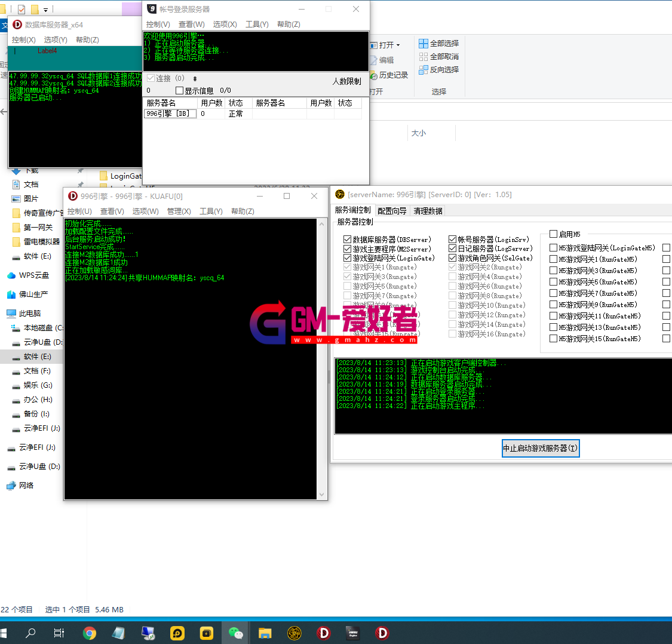This screenshot has height=644, width=672.
Task: Open File Explorer taskbar icon
Action: pos(265,633)
